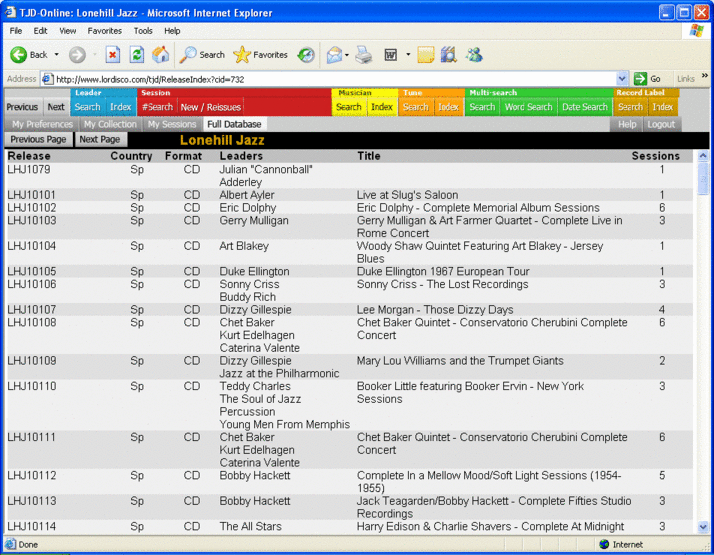Click the gray Help button near Logout
The image size is (714, 555).
627,124
